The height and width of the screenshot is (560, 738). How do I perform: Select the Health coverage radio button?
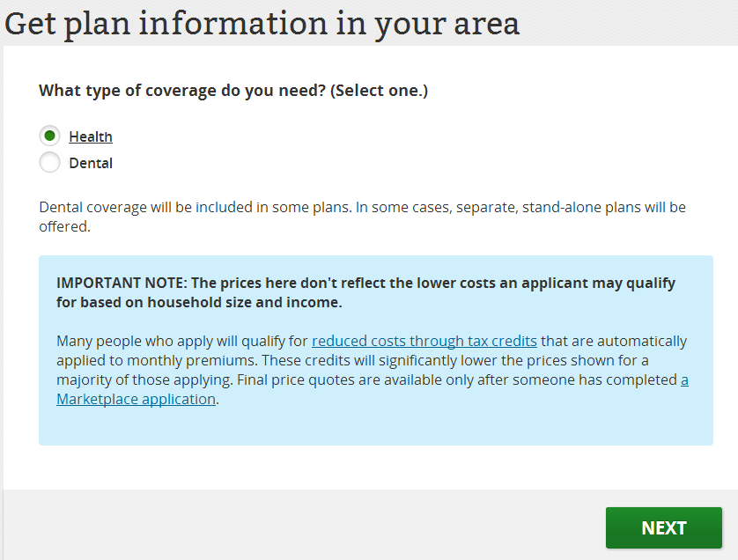49,136
